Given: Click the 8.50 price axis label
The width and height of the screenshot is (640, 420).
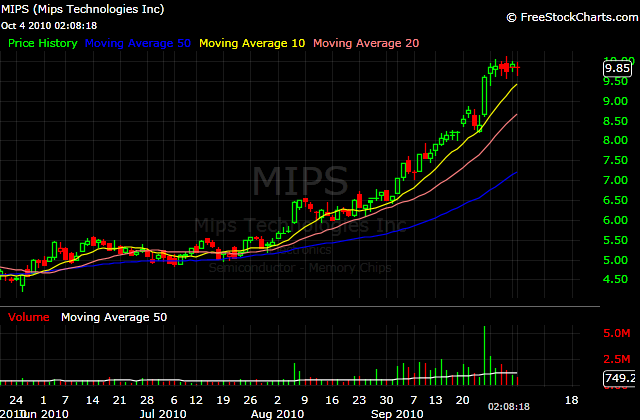Looking at the screenshot, I should (616, 121).
